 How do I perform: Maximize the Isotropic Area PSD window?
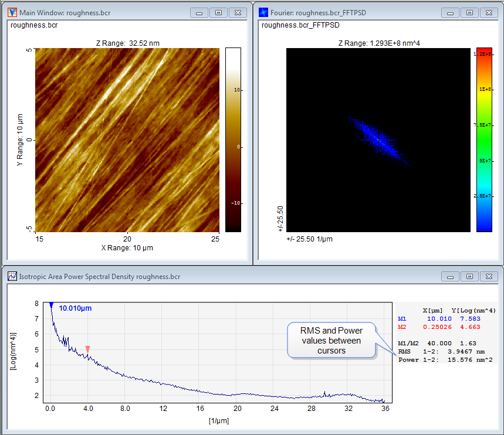coord(469,277)
